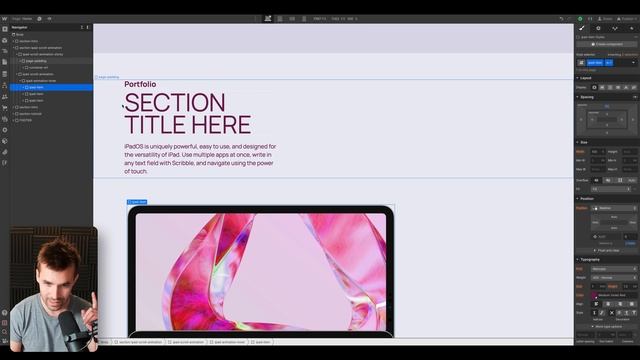Set overflow to Auto
The height and width of the screenshot is (360, 640).
coord(632,180)
